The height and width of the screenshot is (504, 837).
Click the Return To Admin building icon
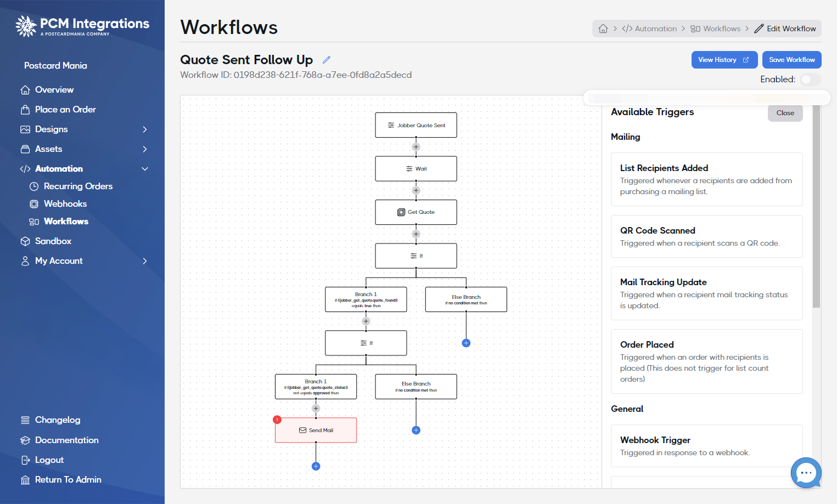tap(25, 480)
